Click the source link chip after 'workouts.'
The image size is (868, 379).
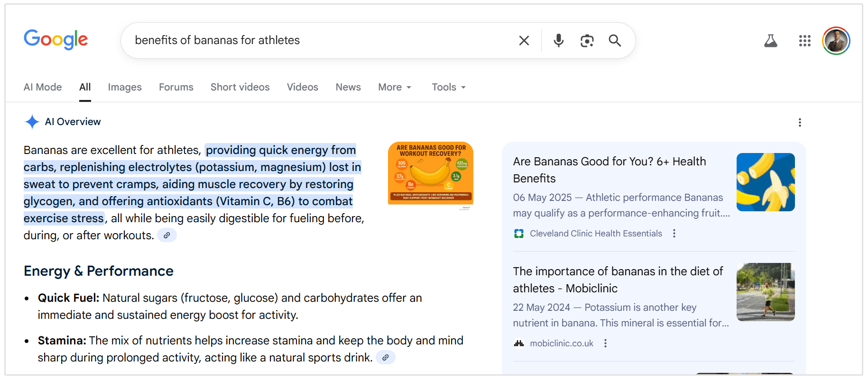tap(167, 235)
